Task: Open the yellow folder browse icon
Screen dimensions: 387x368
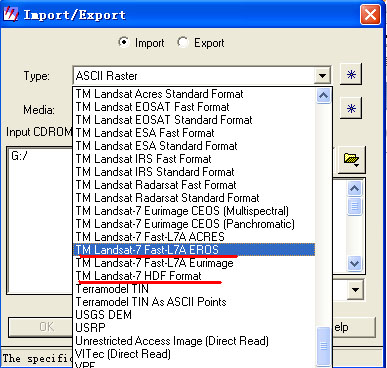Action: [x=351, y=160]
